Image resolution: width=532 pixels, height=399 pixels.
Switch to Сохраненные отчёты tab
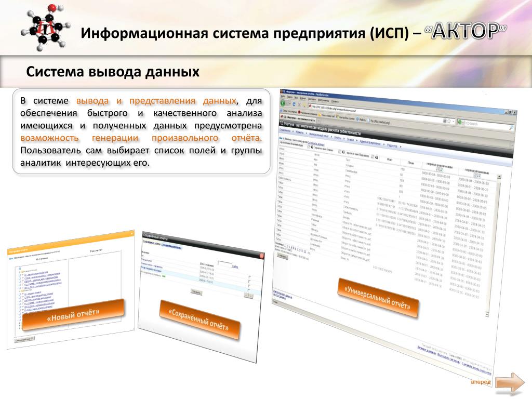tap(151, 243)
